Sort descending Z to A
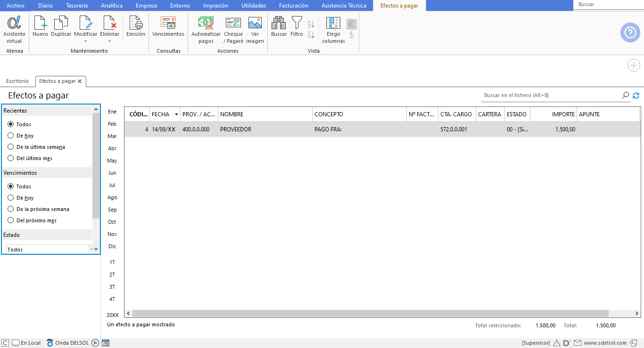644x348 pixels. [311, 35]
